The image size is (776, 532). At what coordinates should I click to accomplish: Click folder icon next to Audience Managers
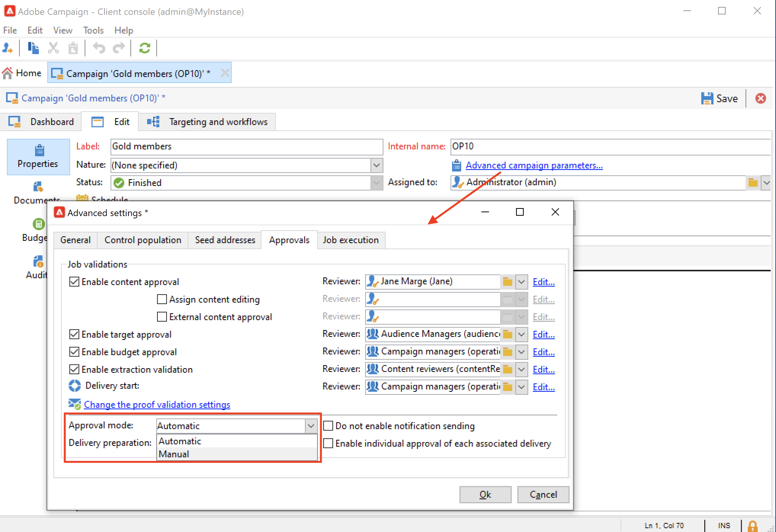pyautogui.click(x=507, y=334)
